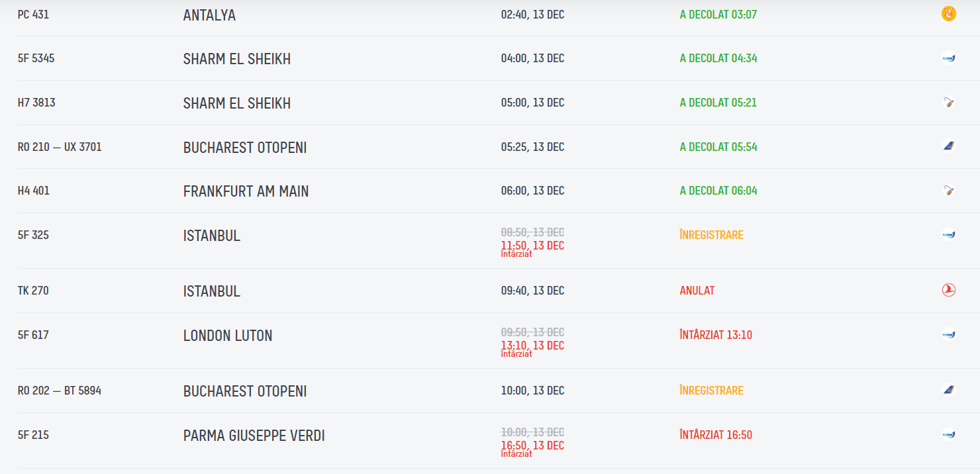Click the ANULAT status for TK 270

697,291
